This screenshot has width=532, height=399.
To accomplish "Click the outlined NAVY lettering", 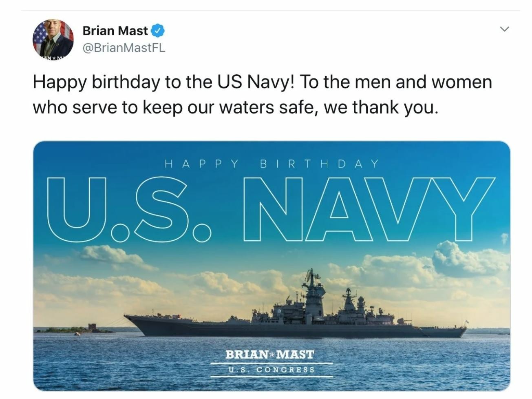I will tap(369, 208).
